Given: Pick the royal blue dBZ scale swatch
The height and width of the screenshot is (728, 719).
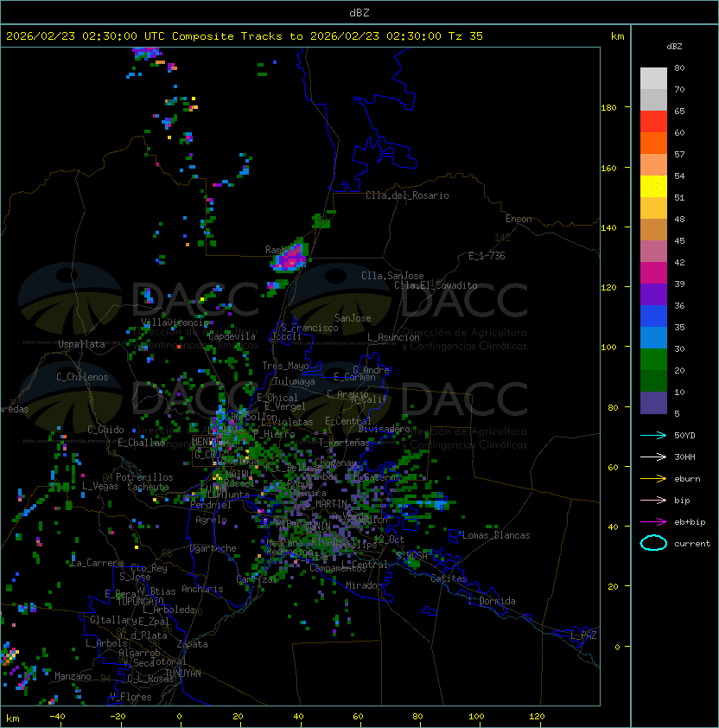Looking at the screenshot, I should pyautogui.click(x=653, y=316).
